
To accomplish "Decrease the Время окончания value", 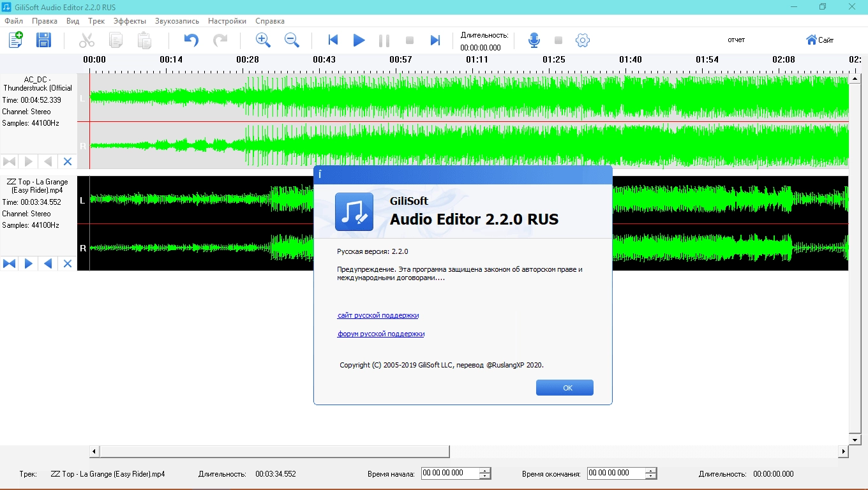I will click(x=651, y=477).
